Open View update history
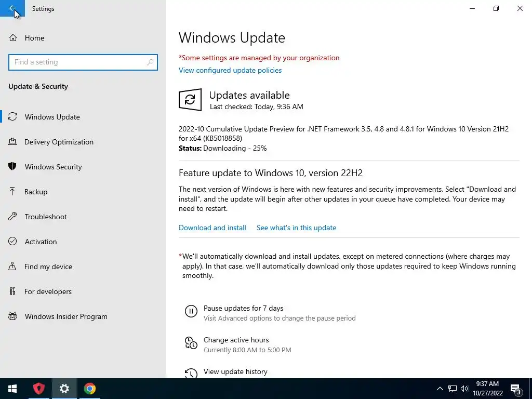The width and height of the screenshot is (532, 399). click(235, 371)
